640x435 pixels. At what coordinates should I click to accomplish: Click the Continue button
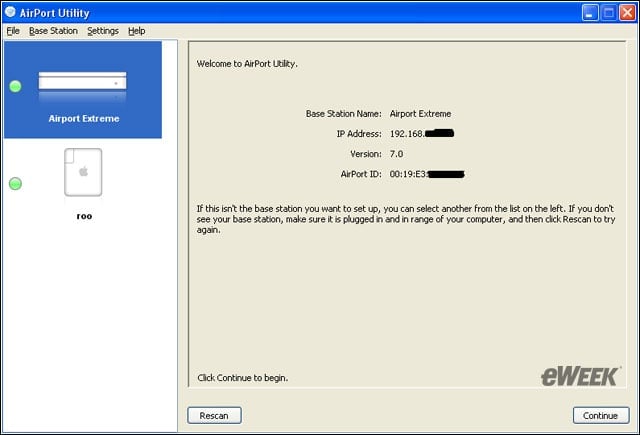tap(601, 415)
